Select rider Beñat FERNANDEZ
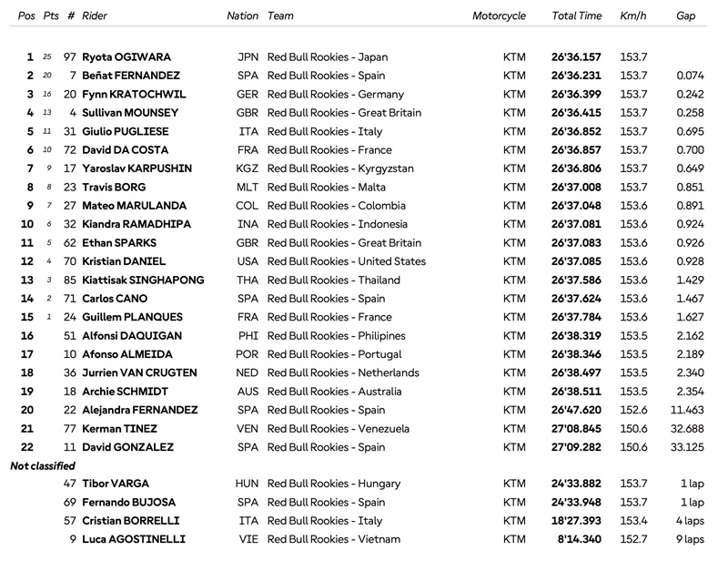Image resolution: width=728 pixels, height=561 pixels. tap(131, 76)
